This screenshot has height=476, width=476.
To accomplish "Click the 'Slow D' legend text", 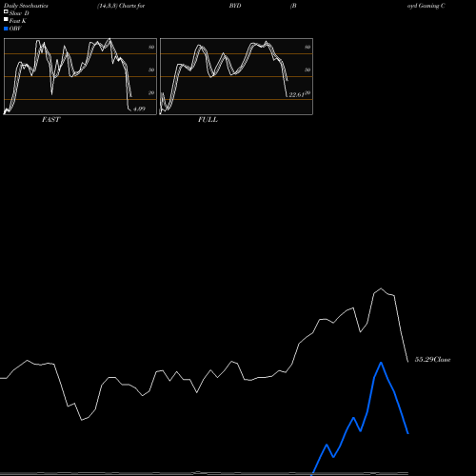I will [19, 13].
